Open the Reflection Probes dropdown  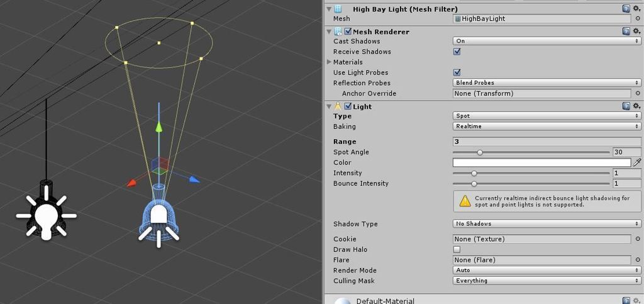coord(547,82)
